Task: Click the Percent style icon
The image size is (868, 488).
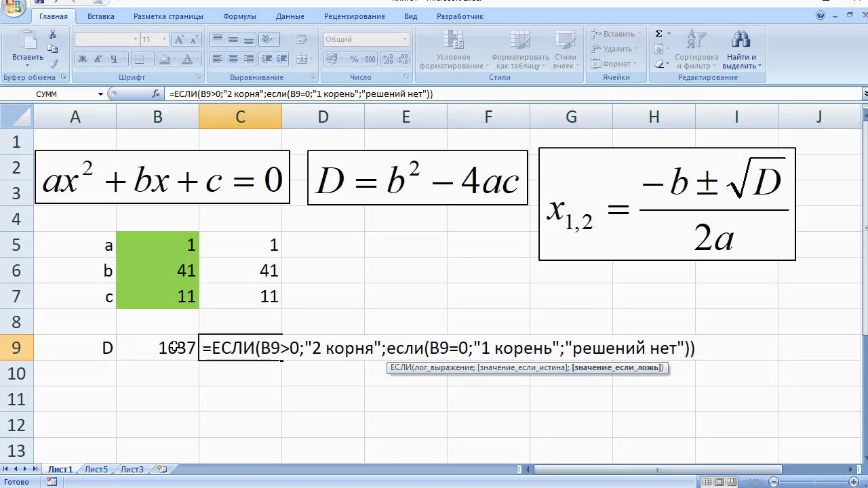Action: pyautogui.click(x=354, y=59)
